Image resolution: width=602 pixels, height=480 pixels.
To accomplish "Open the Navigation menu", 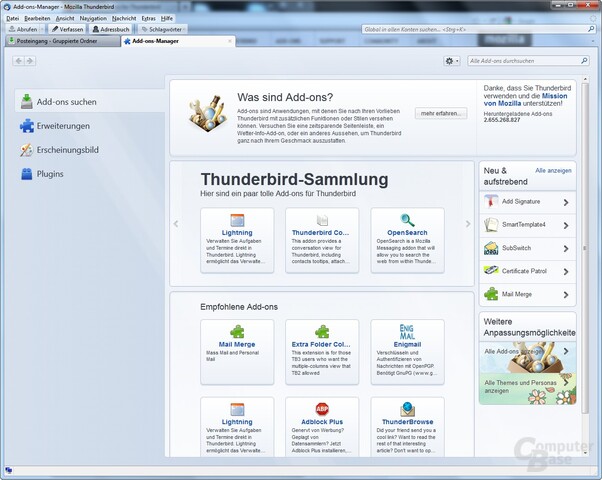I will (93, 18).
